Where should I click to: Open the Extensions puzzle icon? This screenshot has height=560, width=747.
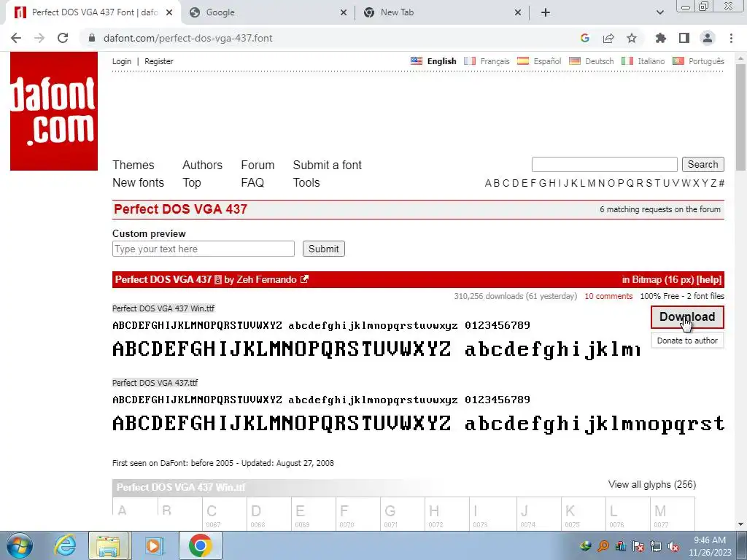pyautogui.click(x=661, y=38)
